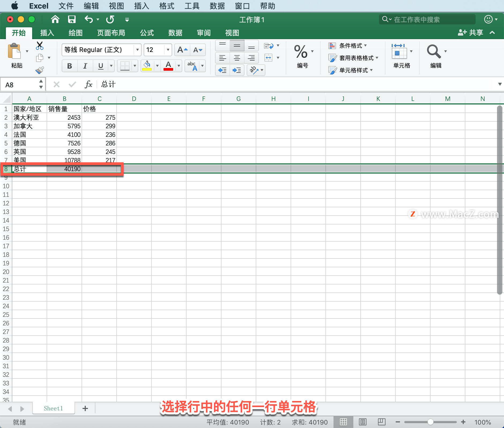This screenshot has width=504, height=428.
Task: Toggle bold formatting
Action: (x=69, y=66)
